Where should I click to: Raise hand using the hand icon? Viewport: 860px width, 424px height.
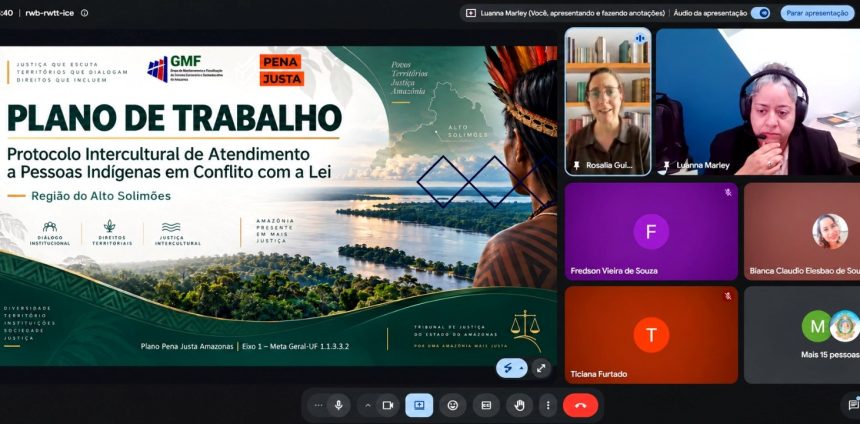519,405
